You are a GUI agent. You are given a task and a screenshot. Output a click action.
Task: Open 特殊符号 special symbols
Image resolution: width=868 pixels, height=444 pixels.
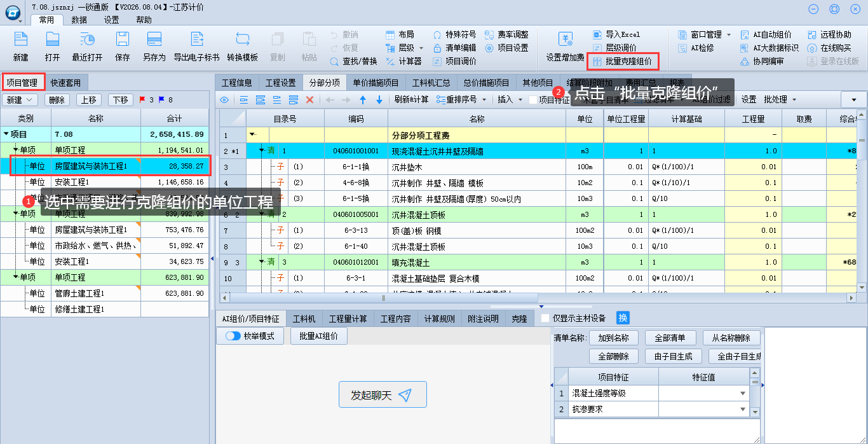[x=454, y=34]
